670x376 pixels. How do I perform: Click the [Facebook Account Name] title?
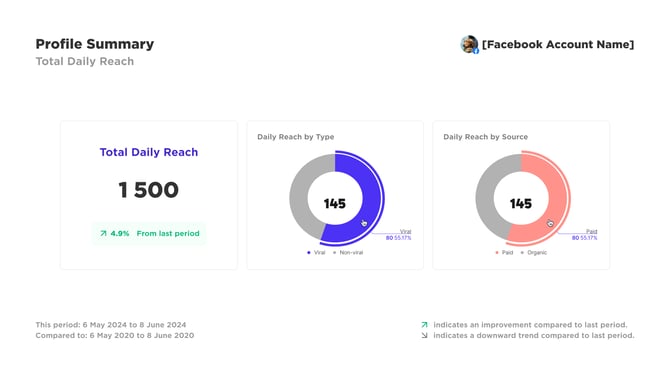click(x=558, y=44)
